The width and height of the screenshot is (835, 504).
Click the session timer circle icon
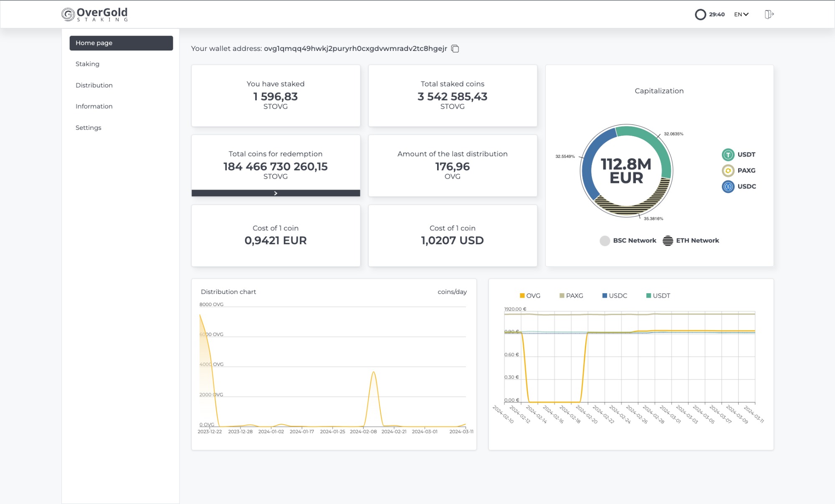coord(700,15)
